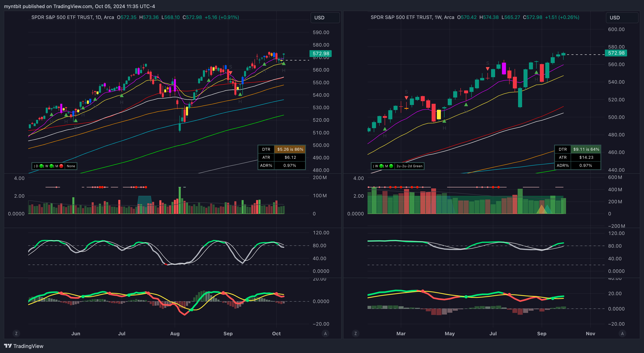Viewport: 644px width, 353px height.
Task: Click the ADR% 0.97% value on weekly chart
Action: pos(586,165)
